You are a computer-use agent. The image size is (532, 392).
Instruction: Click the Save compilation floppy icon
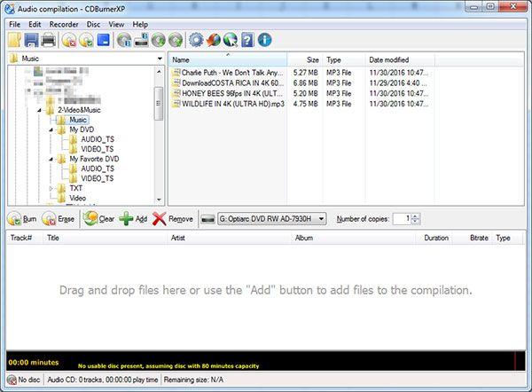pyautogui.click(x=31, y=40)
